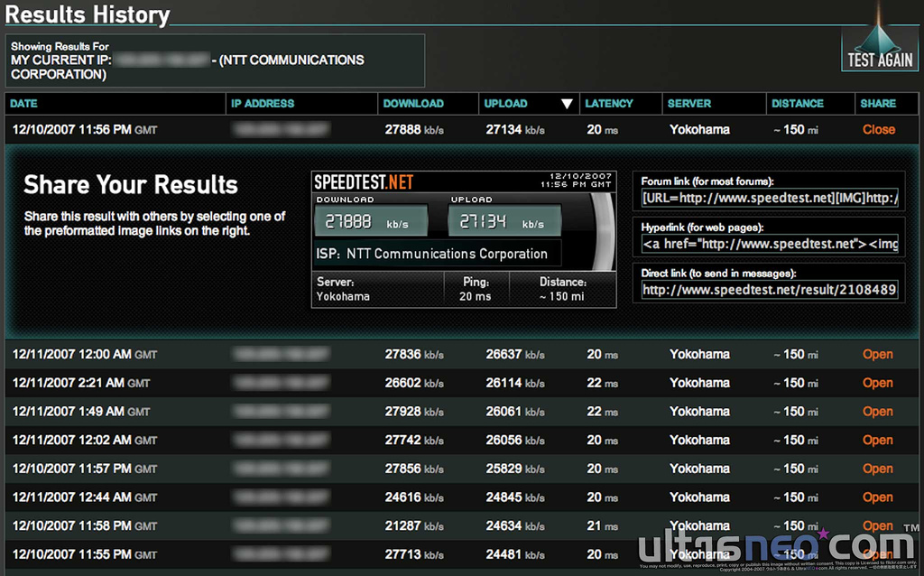Select the date 12/10/2007 11:57 PM
The width and height of the screenshot is (924, 576).
[x=84, y=469]
